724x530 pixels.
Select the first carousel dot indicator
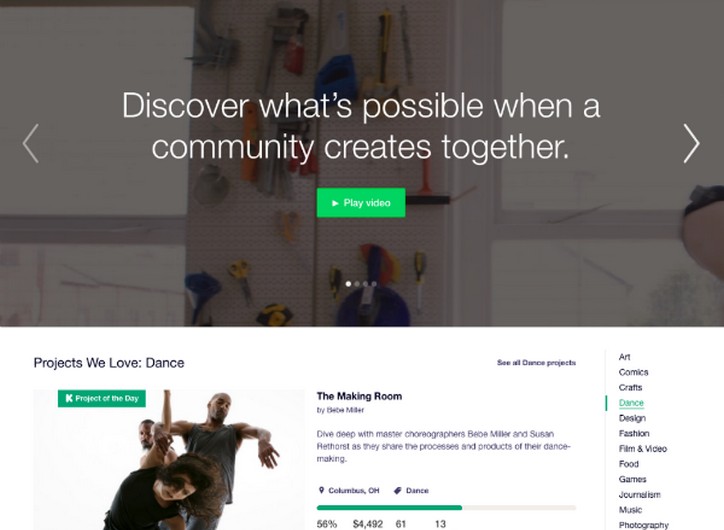click(348, 284)
